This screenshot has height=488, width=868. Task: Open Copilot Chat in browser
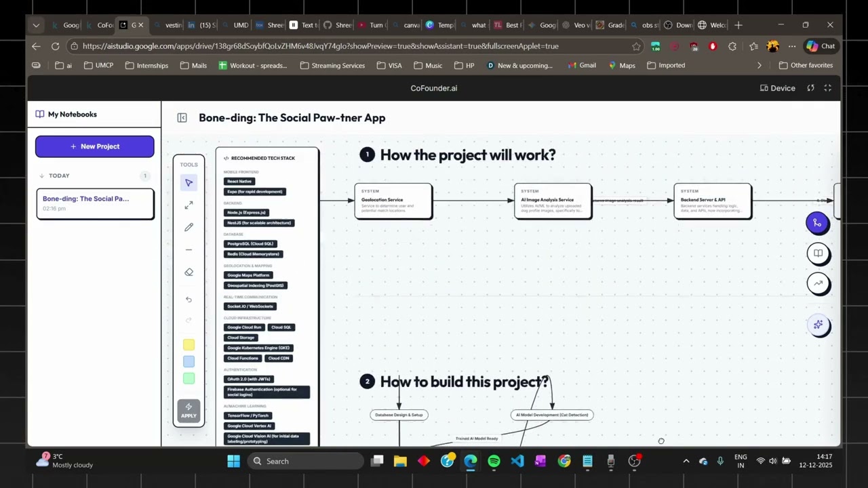821,46
